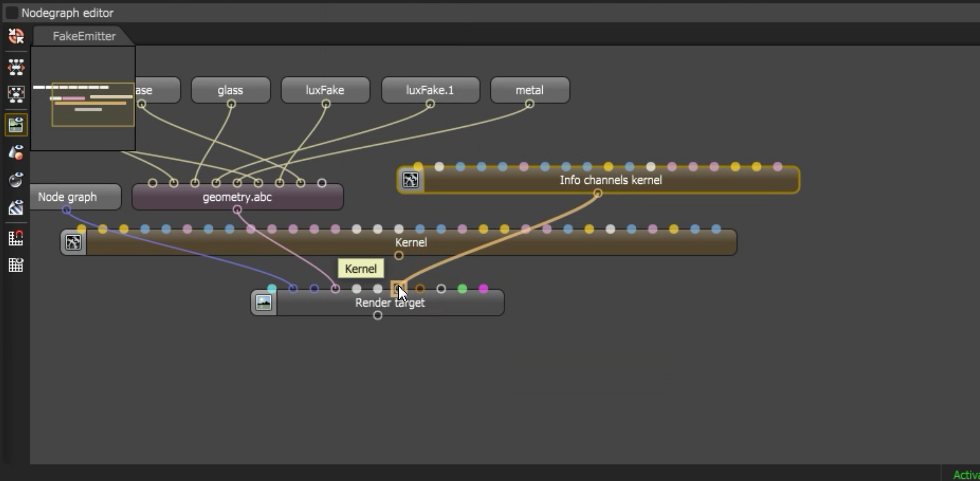Click the Info channels kernel node icon
Image resolution: width=980 pixels, height=481 pixels.
(x=410, y=180)
